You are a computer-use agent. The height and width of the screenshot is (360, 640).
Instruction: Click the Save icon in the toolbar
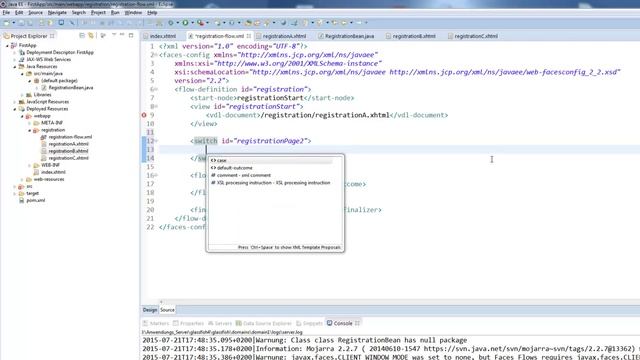(x=21, y=23)
